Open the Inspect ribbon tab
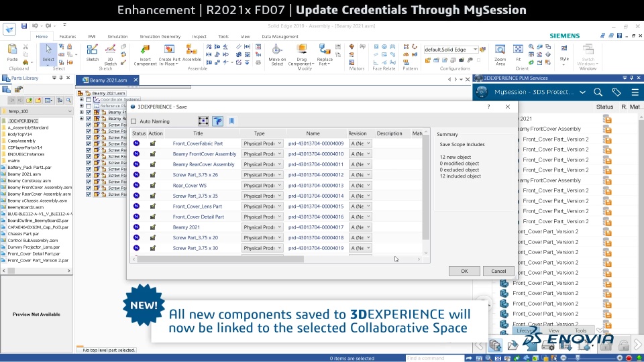Image resolution: width=644 pixels, height=362 pixels. coord(199,36)
